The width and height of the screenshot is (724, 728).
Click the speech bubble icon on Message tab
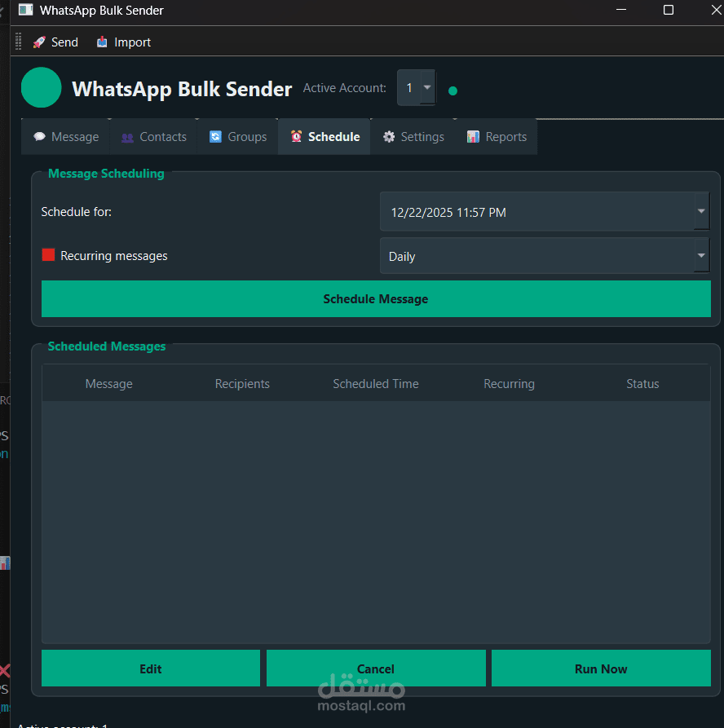(39, 136)
